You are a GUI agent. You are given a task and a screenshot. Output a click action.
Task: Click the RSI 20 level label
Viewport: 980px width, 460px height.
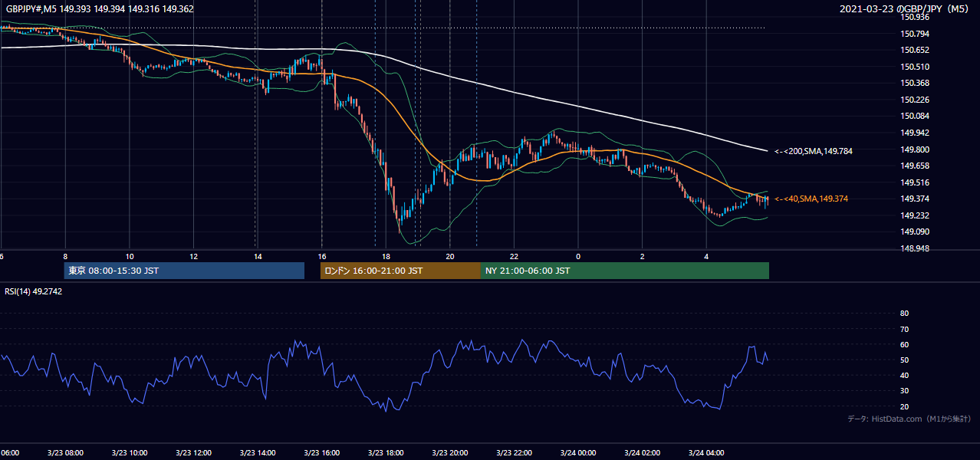point(904,406)
